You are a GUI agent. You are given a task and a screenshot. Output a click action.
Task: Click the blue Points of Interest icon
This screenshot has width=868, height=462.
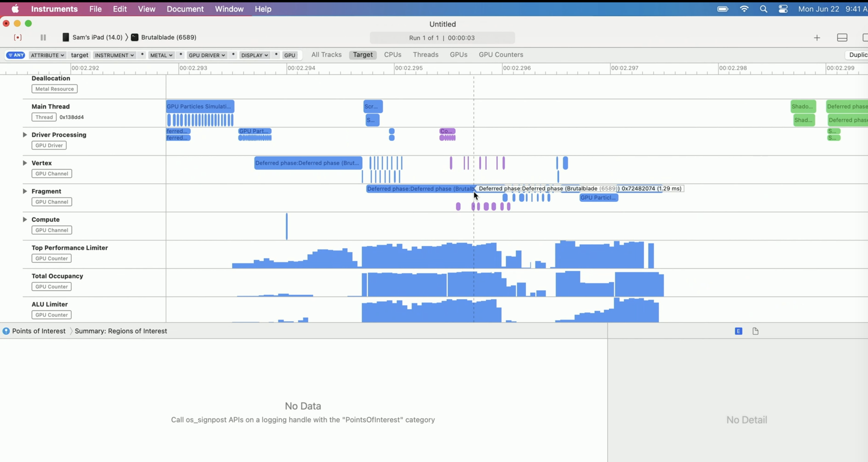[6, 331]
